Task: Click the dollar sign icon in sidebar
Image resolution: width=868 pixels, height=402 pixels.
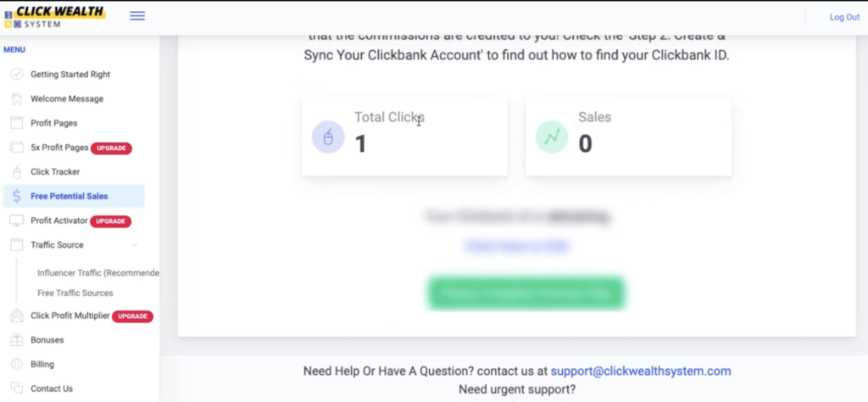Action: click(x=16, y=196)
